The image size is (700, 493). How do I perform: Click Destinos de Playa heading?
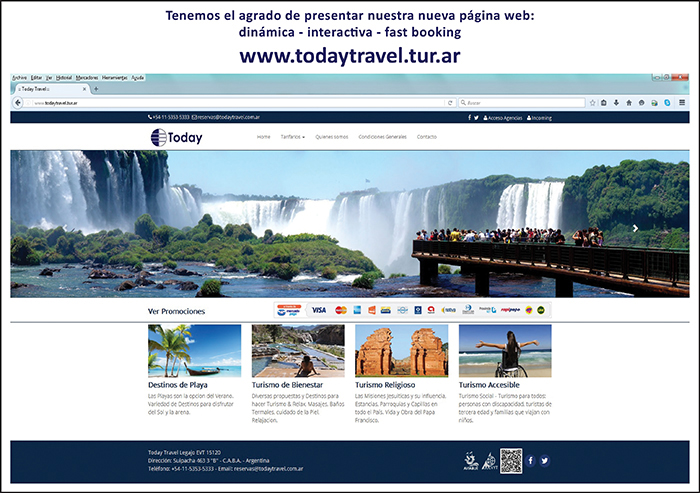click(178, 385)
